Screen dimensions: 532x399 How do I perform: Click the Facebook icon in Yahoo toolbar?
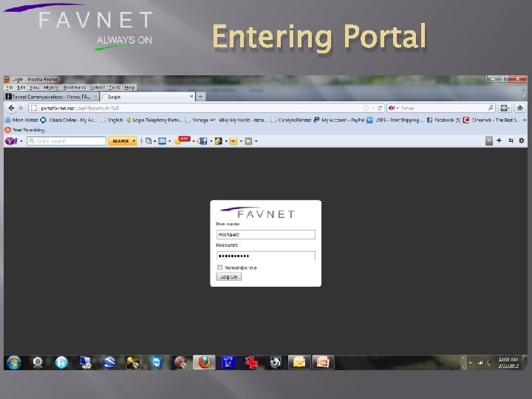[203, 141]
